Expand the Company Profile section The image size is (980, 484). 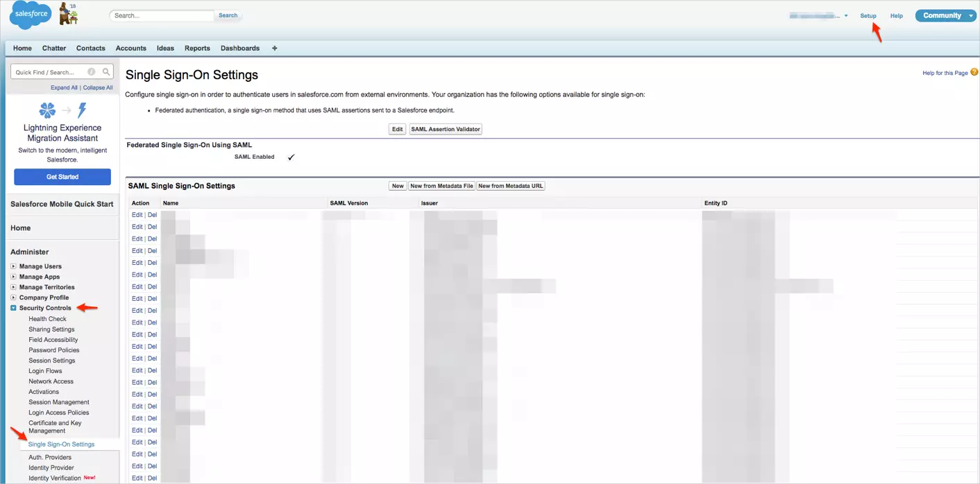[13, 297]
